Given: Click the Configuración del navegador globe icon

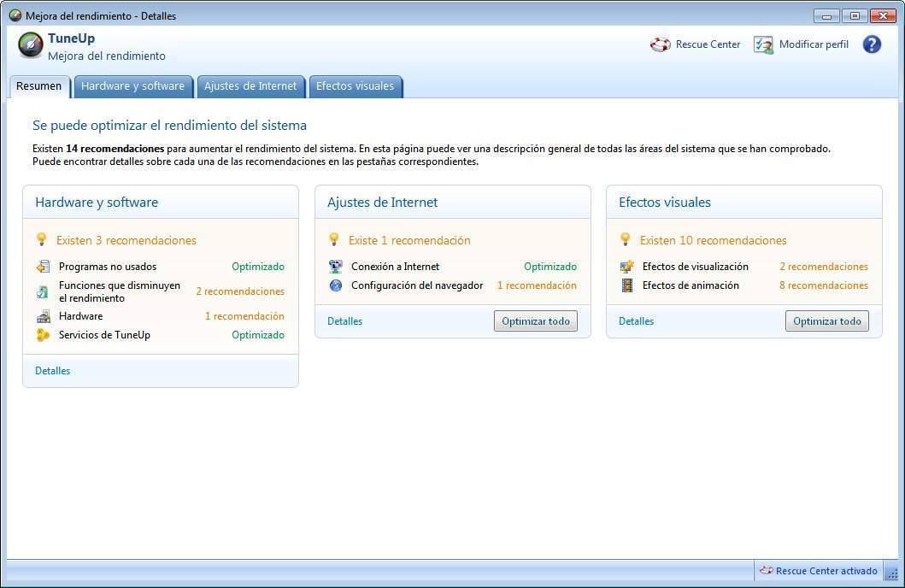Looking at the screenshot, I should coord(336,285).
